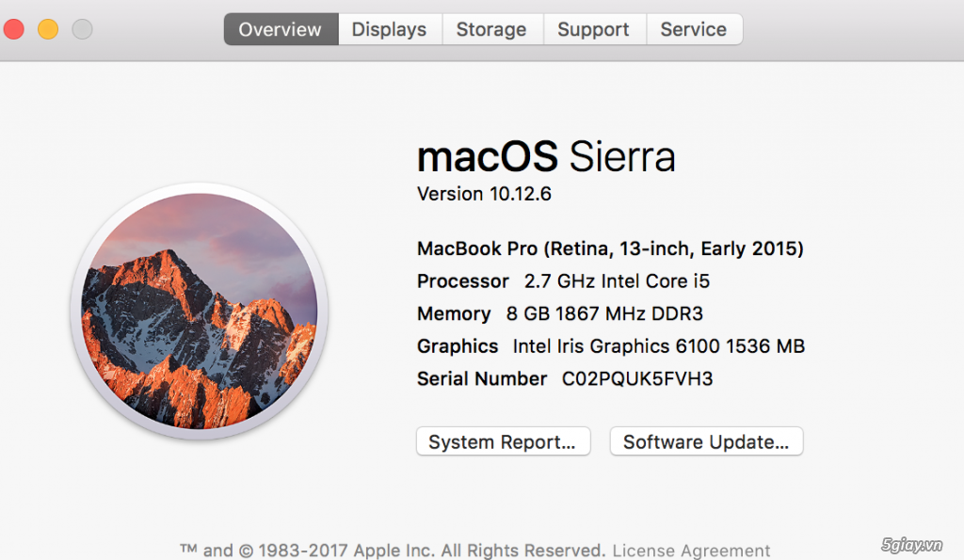Open System Report
The height and width of the screenshot is (560, 964).
coord(503,440)
